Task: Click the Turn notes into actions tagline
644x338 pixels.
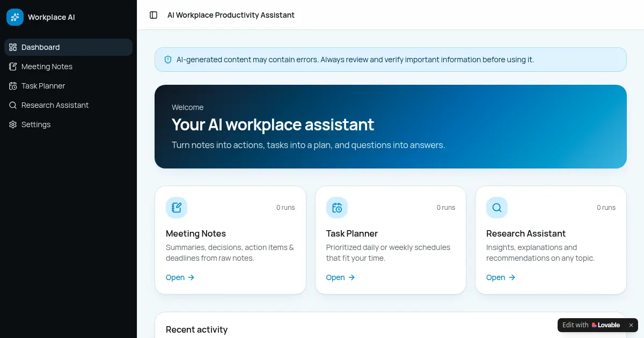Action: click(x=309, y=145)
